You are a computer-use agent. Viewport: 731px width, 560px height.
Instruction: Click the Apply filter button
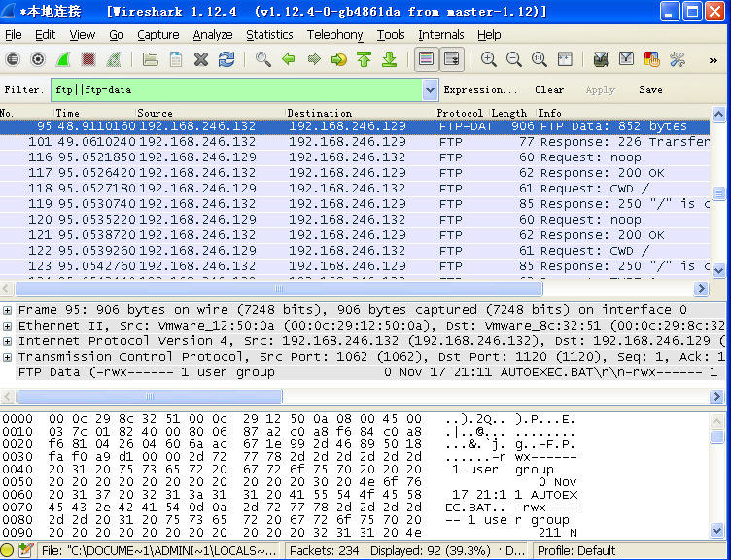[x=601, y=90]
